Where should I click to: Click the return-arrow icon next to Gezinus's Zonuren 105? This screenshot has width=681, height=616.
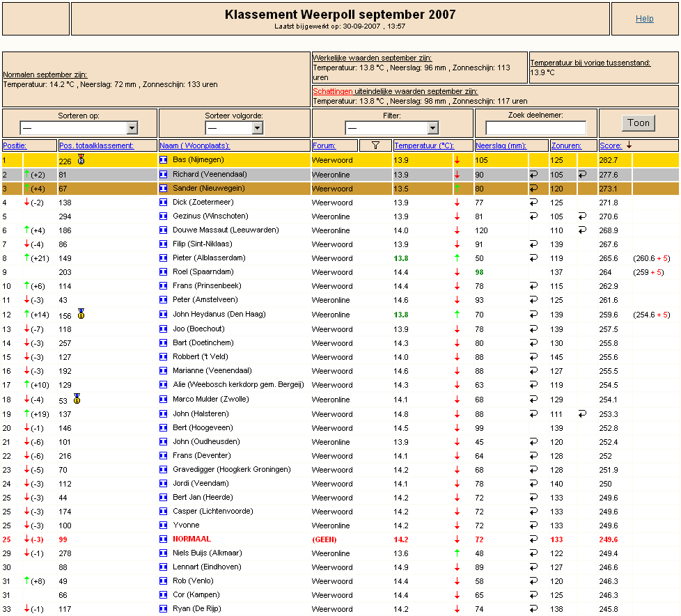582,216
